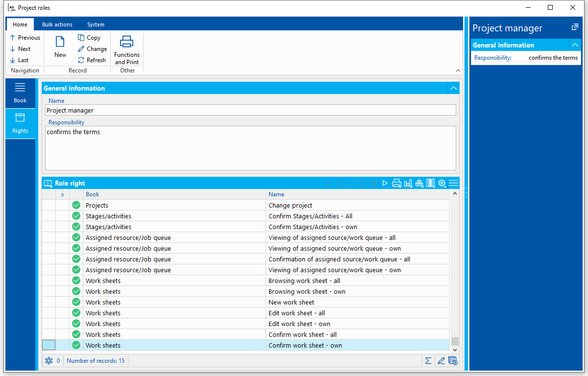Click the cubes icon in Role right toolbar

419,183
